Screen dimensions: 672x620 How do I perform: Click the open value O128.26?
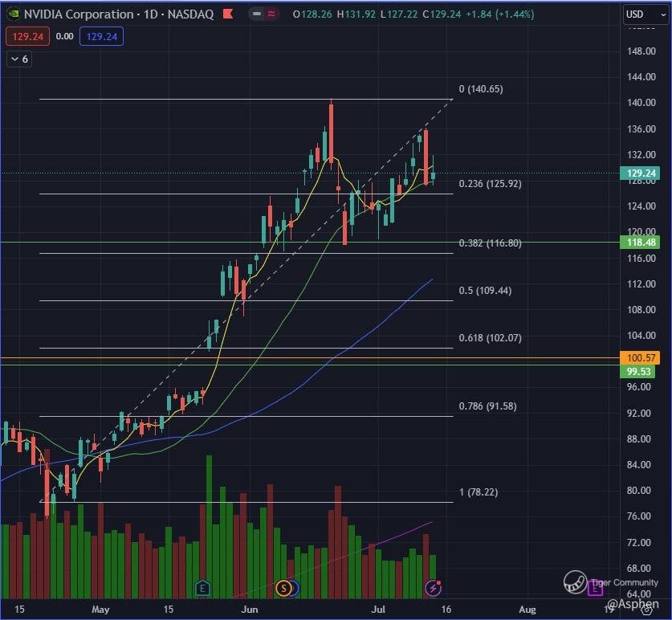[312, 14]
